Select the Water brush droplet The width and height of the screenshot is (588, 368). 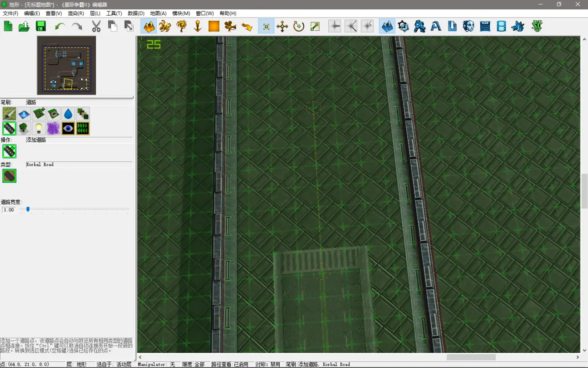click(68, 113)
